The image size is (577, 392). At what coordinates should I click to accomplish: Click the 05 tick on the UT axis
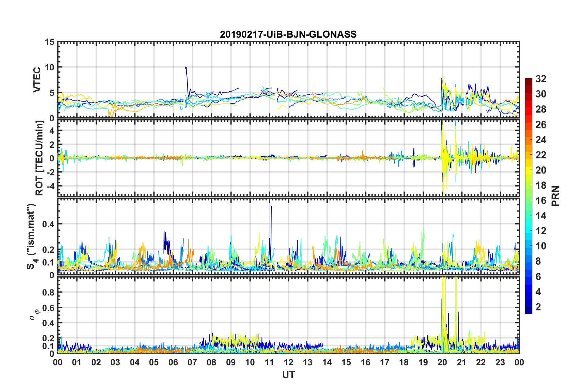(154, 362)
